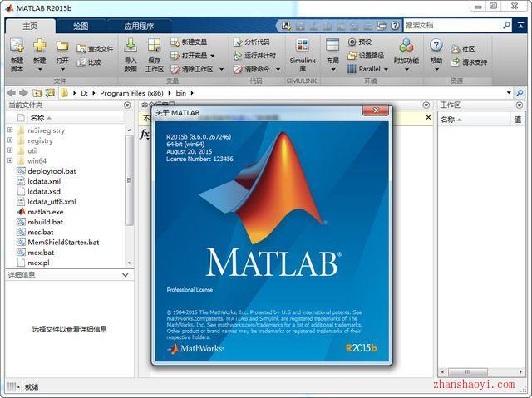Click Set Path (设置路径)
Image resolution: width=532 pixels, height=398 pixels.
[366, 56]
